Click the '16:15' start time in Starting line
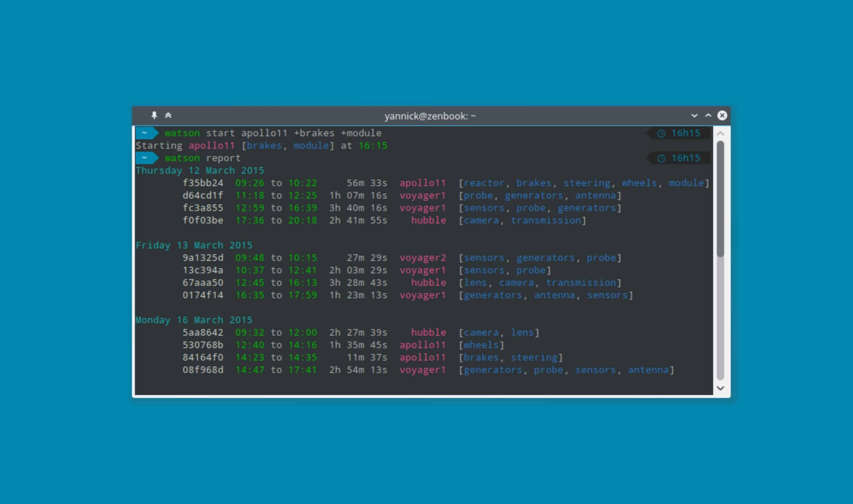This screenshot has height=504, width=853. (x=373, y=145)
